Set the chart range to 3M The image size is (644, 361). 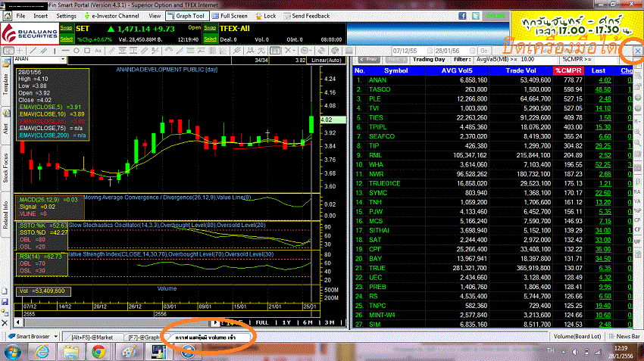coord(330,322)
